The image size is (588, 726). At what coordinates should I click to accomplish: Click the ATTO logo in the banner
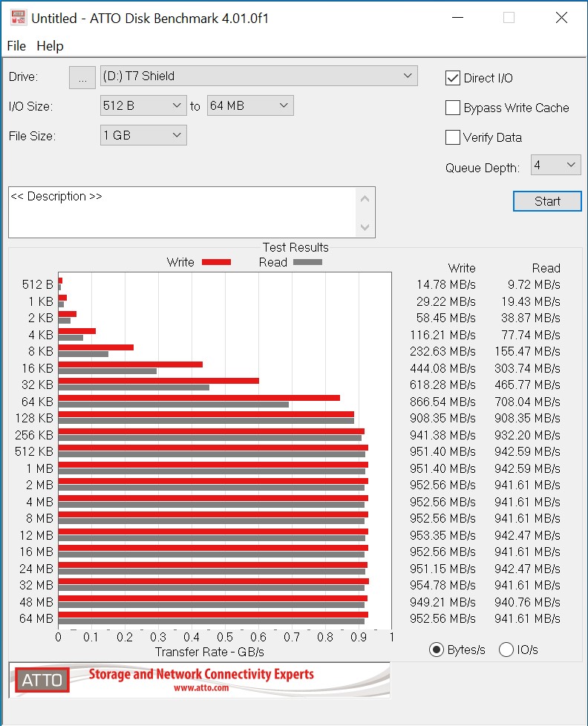click(42, 680)
